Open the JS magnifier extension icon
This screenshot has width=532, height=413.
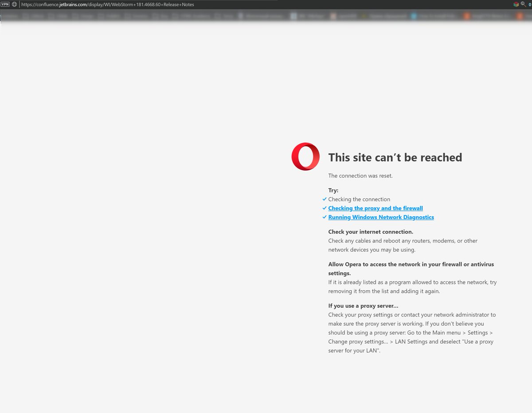click(524, 4)
